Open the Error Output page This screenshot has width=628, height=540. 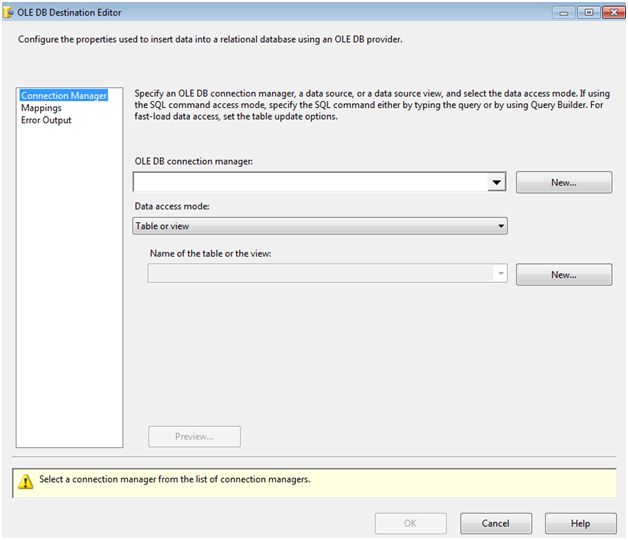click(46, 120)
